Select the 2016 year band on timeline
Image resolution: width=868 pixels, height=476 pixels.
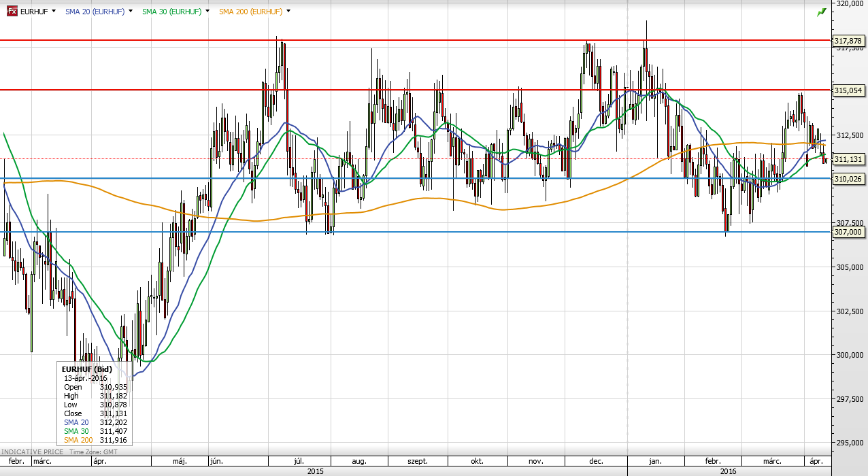click(x=728, y=471)
